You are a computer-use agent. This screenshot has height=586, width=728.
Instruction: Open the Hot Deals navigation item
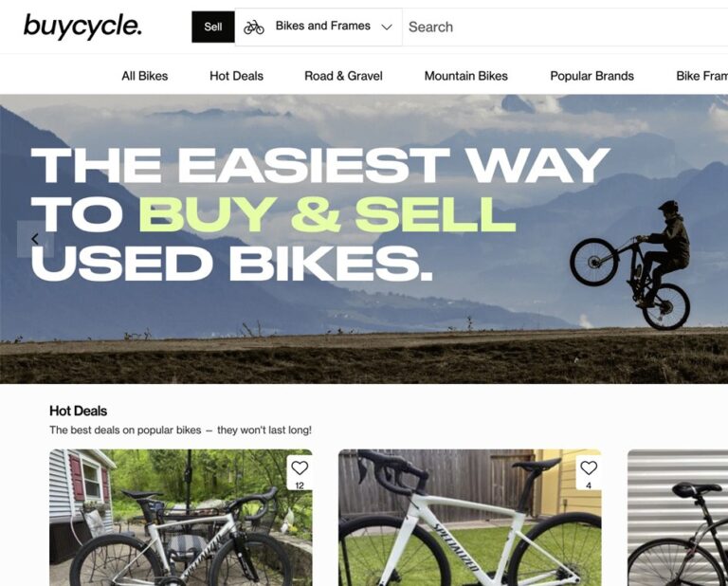(236, 76)
